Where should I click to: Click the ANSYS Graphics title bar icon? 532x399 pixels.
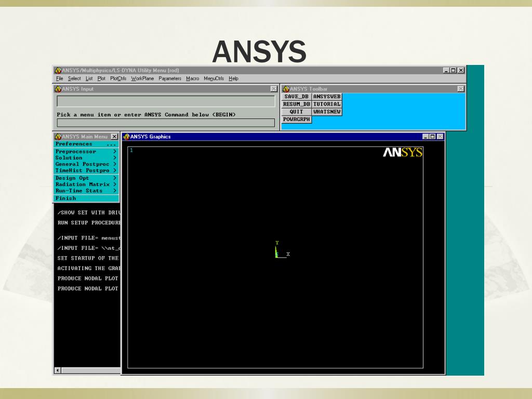coord(126,137)
